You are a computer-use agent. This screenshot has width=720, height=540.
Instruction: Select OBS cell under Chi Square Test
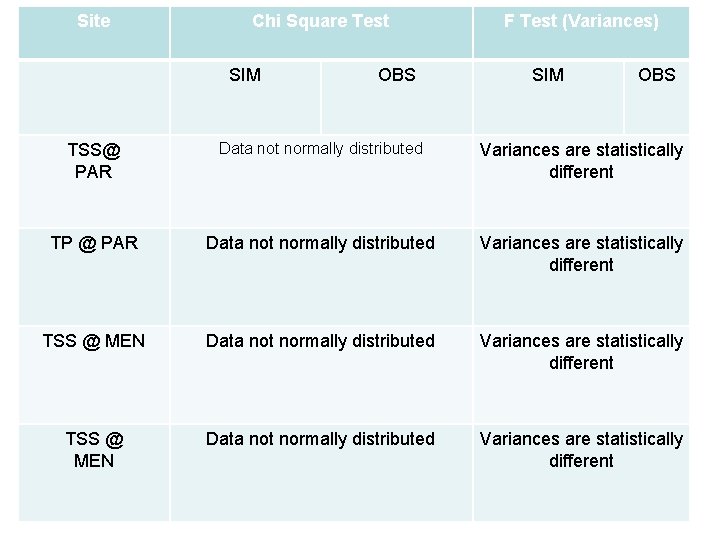tap(397, 97)
